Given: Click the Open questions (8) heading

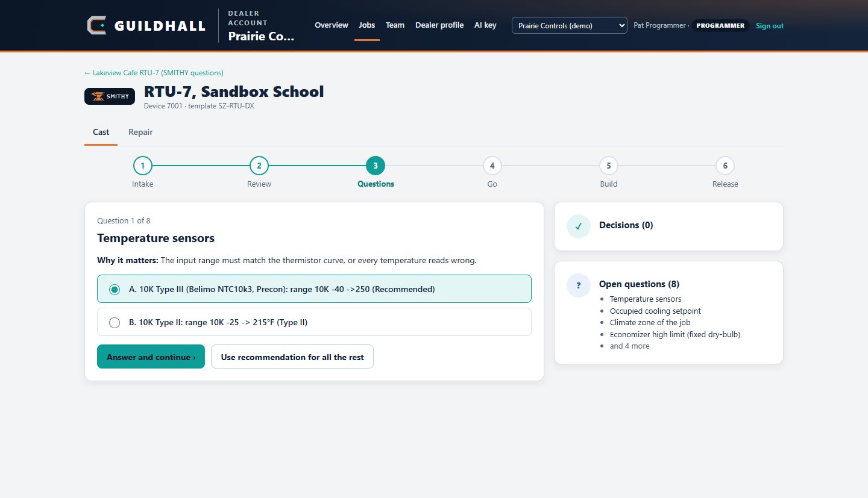Looking at the screenshot, I should pos(639,284).
